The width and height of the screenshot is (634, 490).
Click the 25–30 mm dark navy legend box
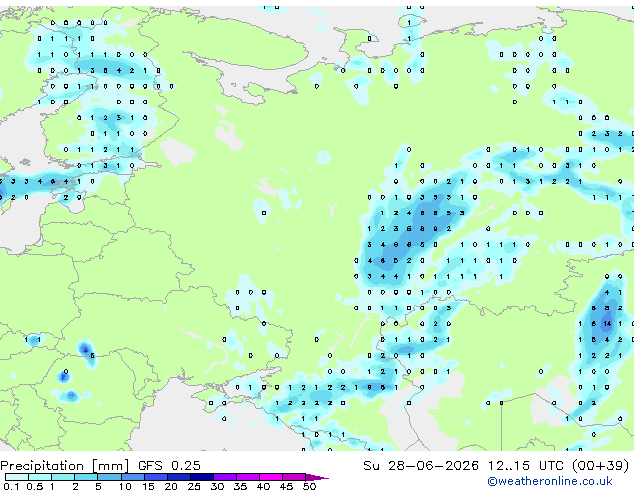(202, 477)
